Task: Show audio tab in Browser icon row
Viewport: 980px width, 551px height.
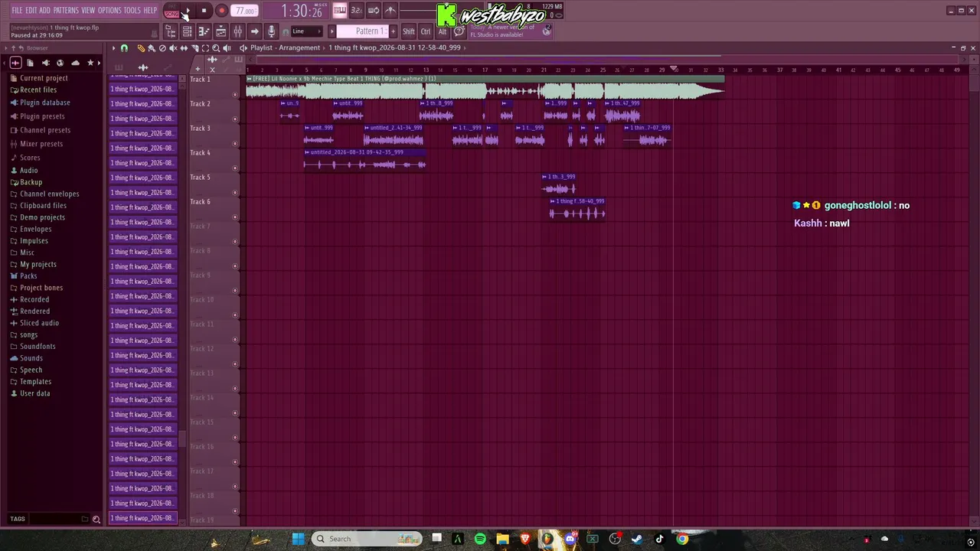Action: tap(15, 63)
